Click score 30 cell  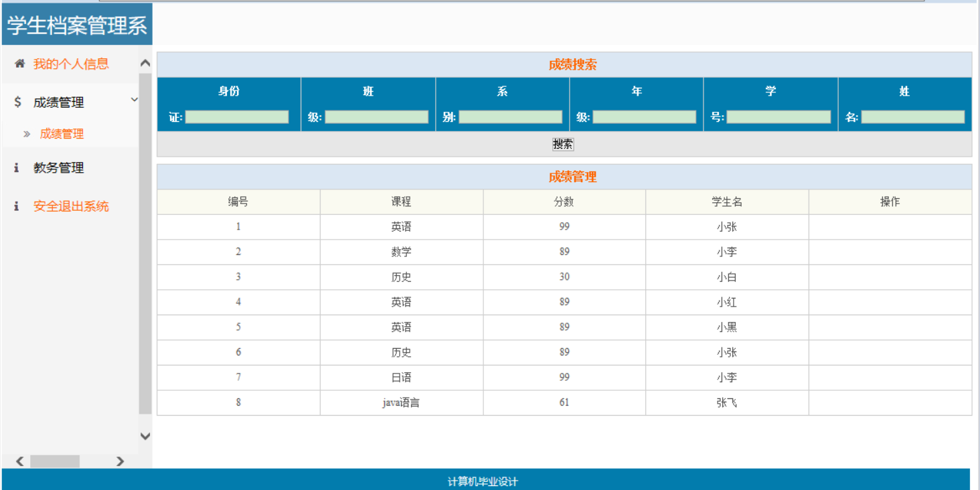(x=564, y=277)
